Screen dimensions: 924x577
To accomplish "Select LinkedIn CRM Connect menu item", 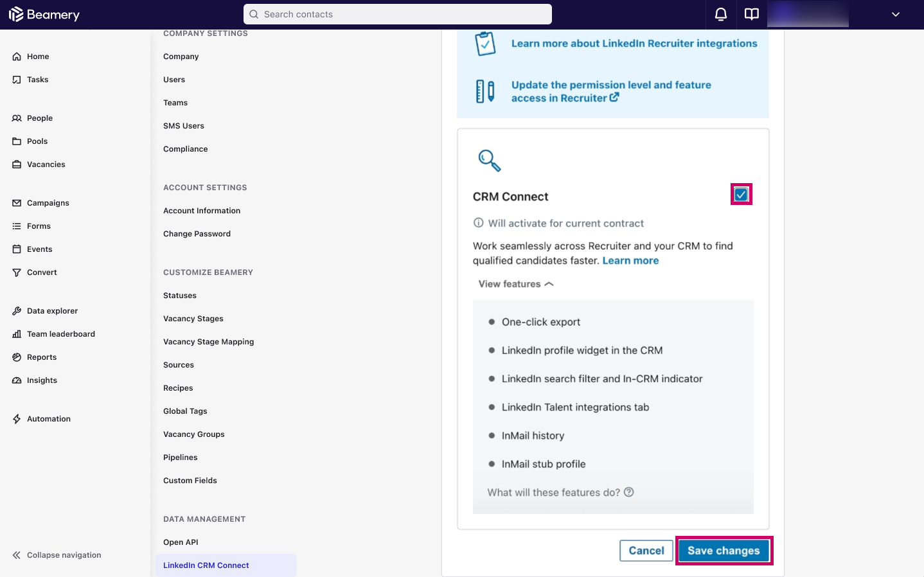I will click(x=226, y=565).
